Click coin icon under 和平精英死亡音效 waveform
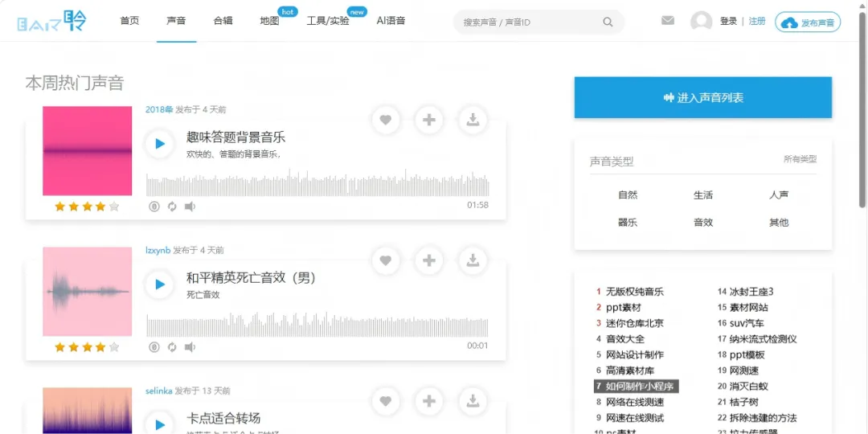This screenshot has height=434, width=868. point(154,347)
